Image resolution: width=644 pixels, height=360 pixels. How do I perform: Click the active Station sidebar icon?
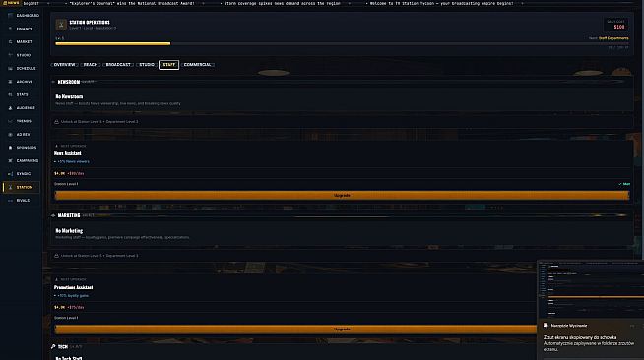coord(10,188)
